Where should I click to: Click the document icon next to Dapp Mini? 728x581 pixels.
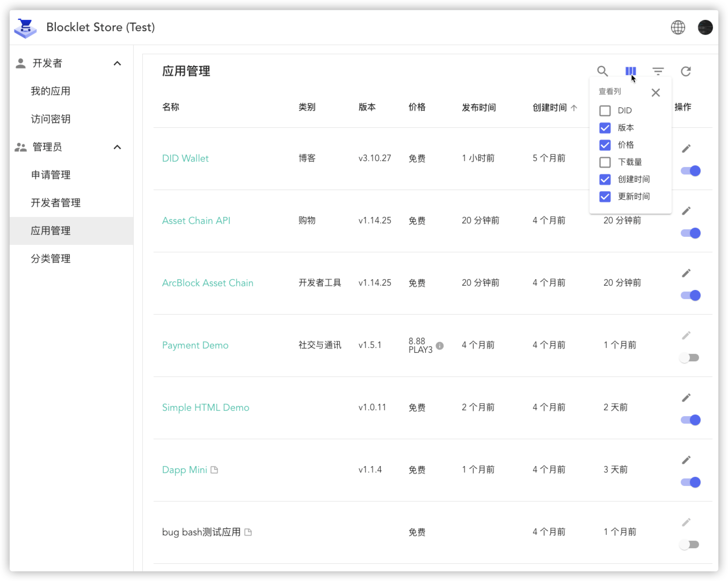pos(214,470)
